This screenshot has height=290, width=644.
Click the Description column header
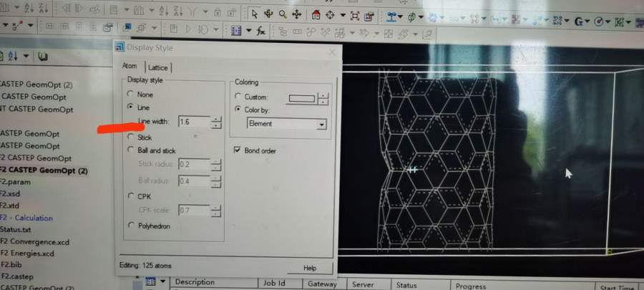tap(215, 283)
